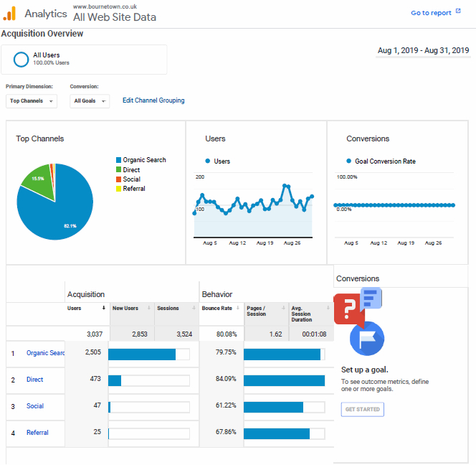Open the Go to report link
Screen dimensions: 476x465
(x=431, y=13)
